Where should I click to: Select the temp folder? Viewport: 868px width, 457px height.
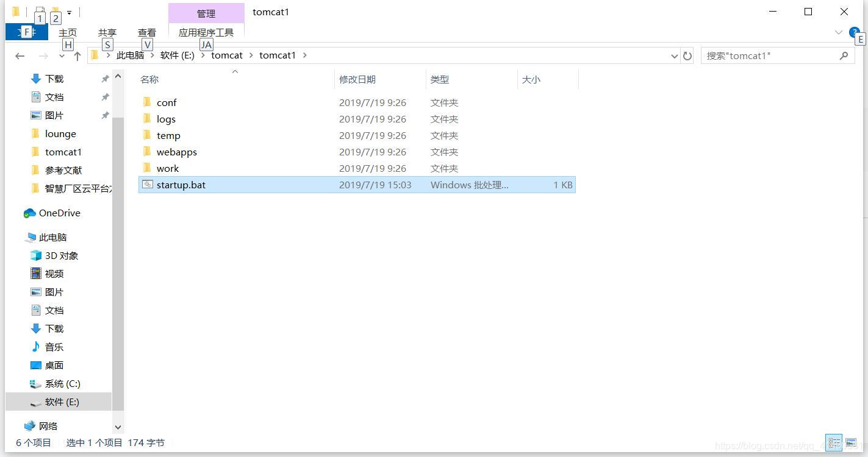[168, 135]
